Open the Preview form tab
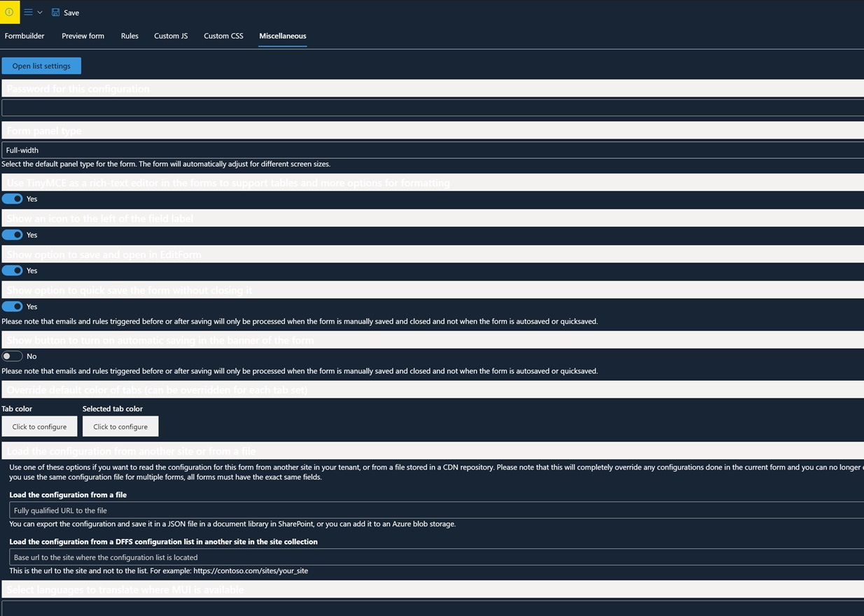This screenshot has height=616, width=864. (83, 36)
